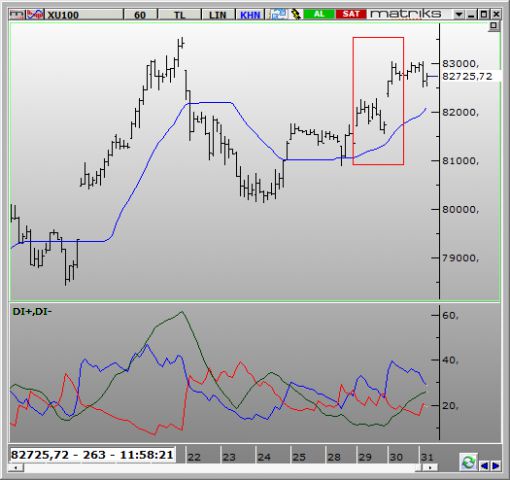Click date label 25 on time axis
Screen dimensions: 510x480
click(299, 457)
